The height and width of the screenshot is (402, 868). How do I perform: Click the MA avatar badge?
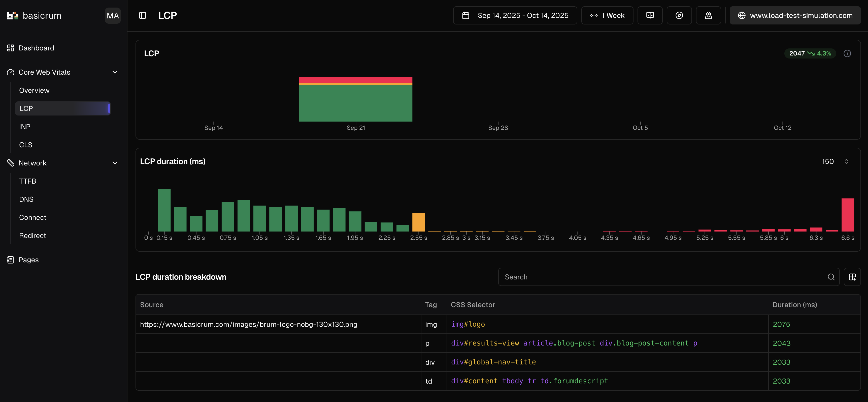coord(113,16)
